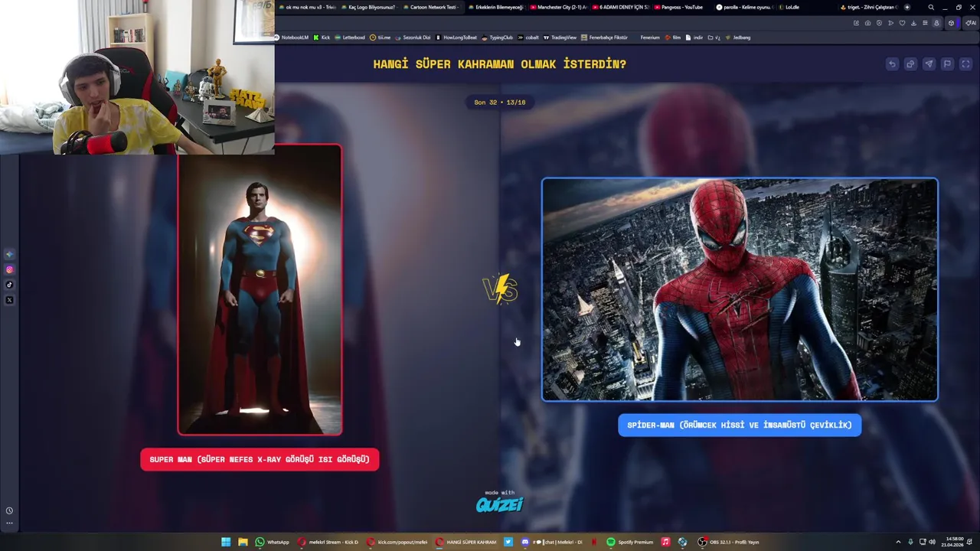Image resolution: width=980 pixels, height=551 pixels.
Task: Click the undo arrow icon in quiz header
Action: [892, 64]
